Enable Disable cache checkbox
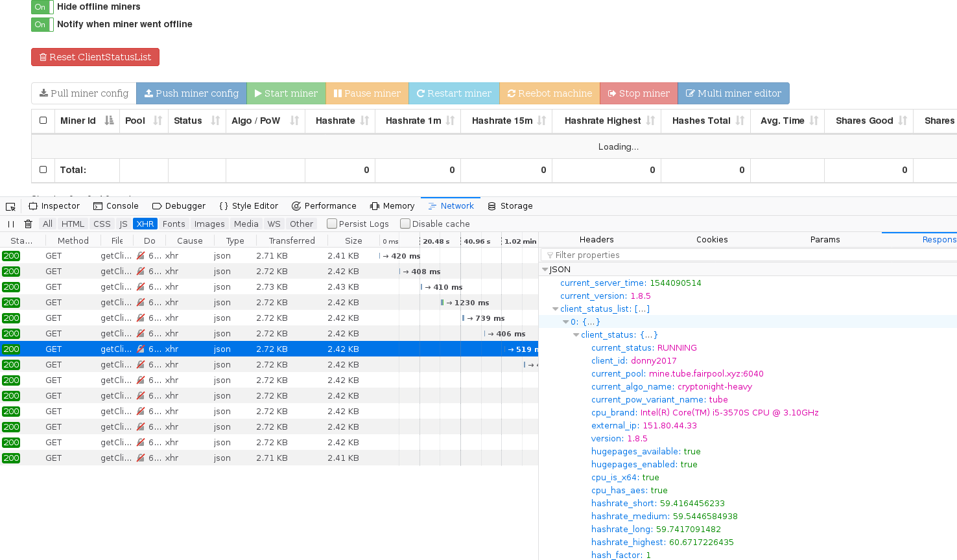Image resolution: width=957 pixels, height=560 pixels. [405, 224]
